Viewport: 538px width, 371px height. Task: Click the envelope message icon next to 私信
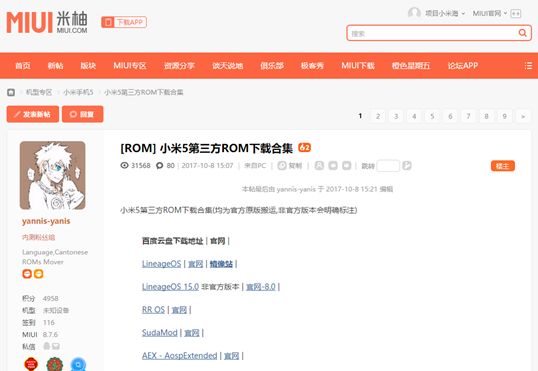56,346
